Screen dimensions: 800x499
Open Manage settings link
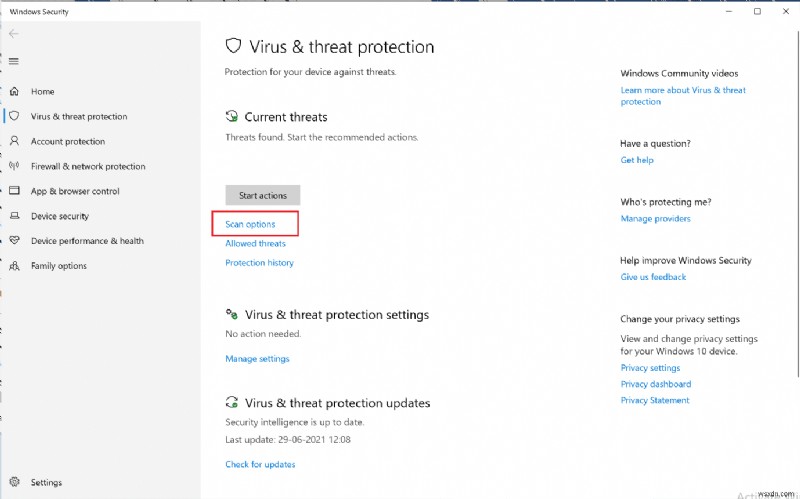[257, 359]
